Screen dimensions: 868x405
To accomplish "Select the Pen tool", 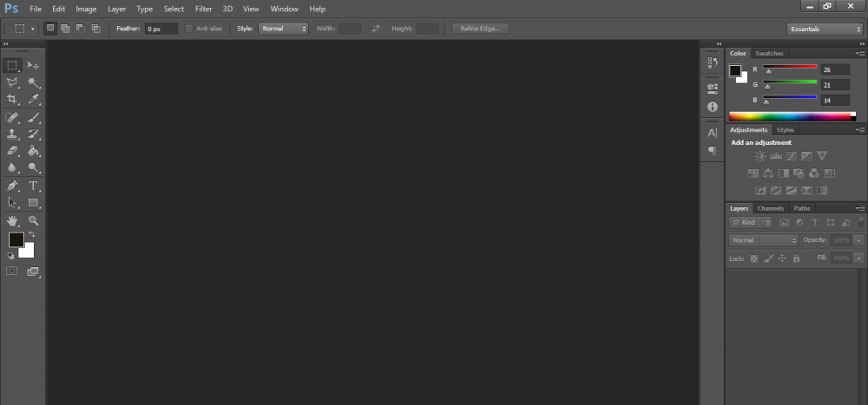I will [x=12, y=186].
